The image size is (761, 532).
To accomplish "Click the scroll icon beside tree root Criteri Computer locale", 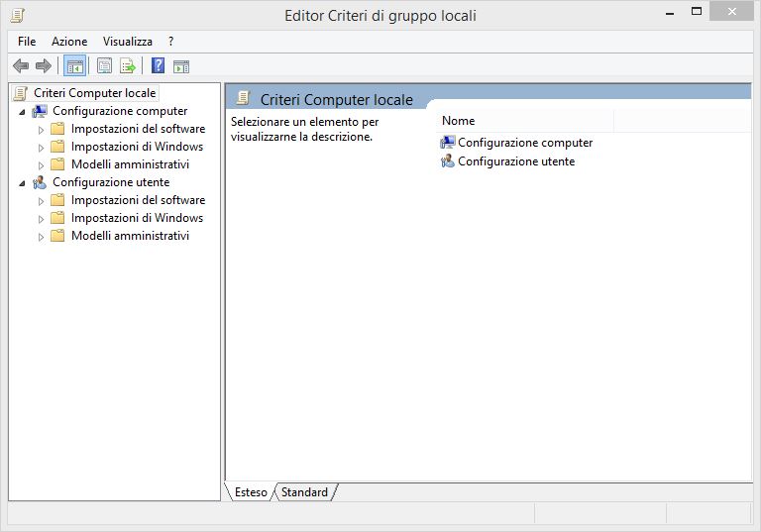I will 21,93.
